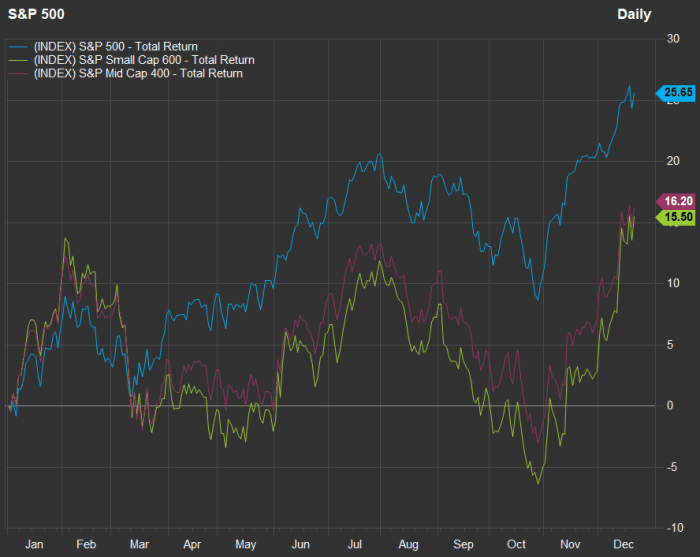Image resolution: width=700 pixels, height=557 pixels.
Task: Click the magenta legend line swatch
Action: click(x=18, y=74)
